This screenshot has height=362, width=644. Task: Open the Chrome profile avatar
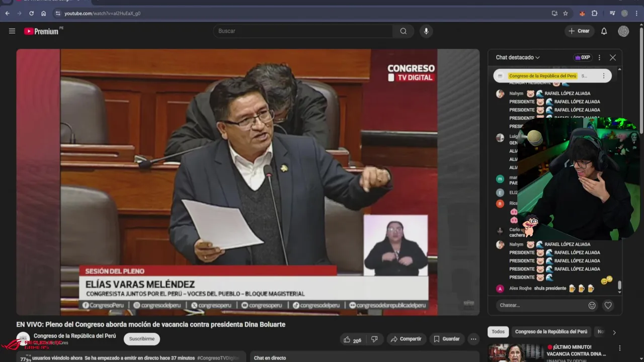[x=624, y=14]
